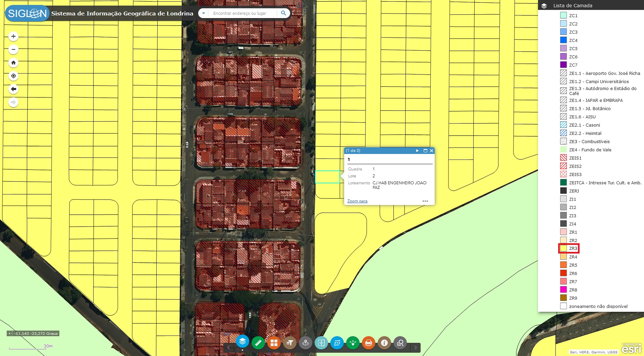Viewport: 644px width, 356px height.
Task: Click the ZR8 magenta swatch
Action: 563,290
